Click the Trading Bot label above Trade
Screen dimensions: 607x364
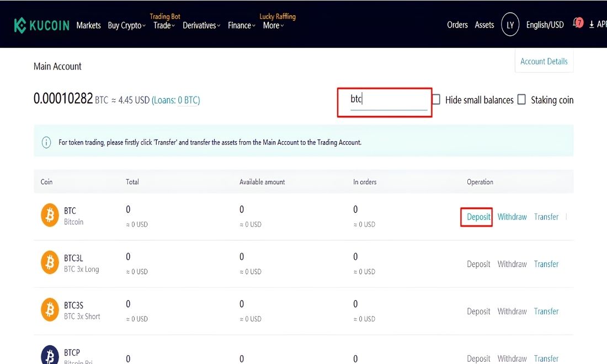pos(165,16)
